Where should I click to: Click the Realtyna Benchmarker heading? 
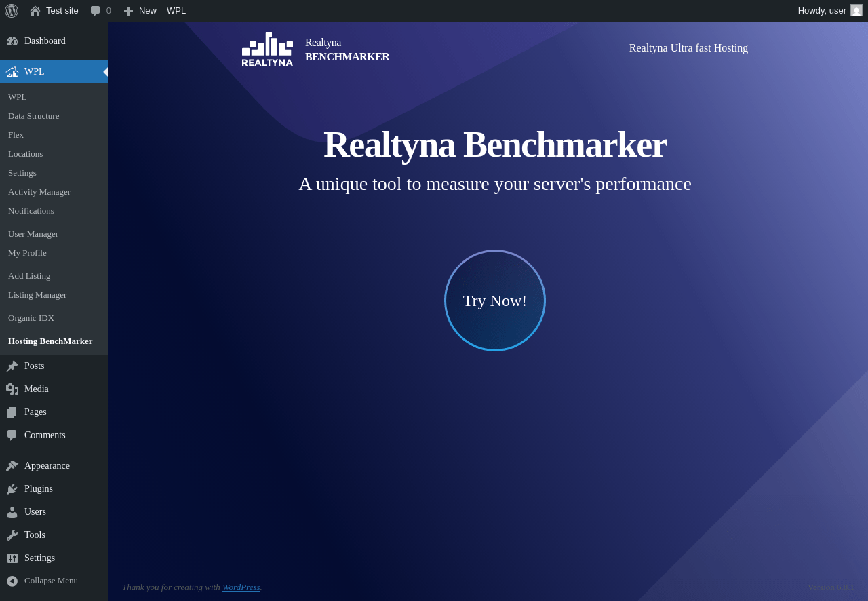495,144
